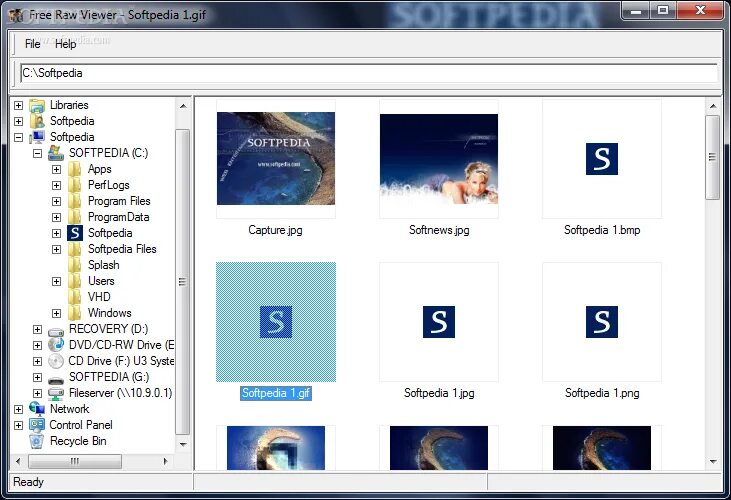Viewport: 731px width, 500px height.
Task: Open the File menu
Action: (x=32, y=44)
